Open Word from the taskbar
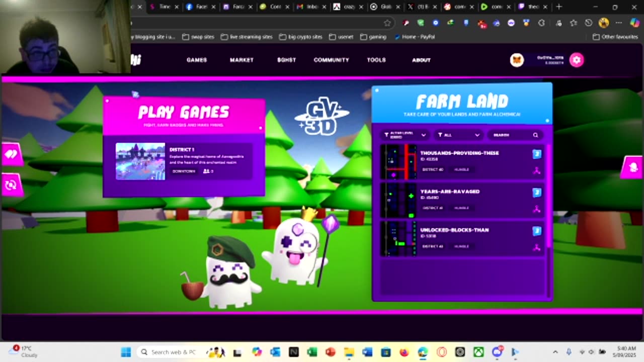This screenshot has width=644, height=362. click(367, 352)
